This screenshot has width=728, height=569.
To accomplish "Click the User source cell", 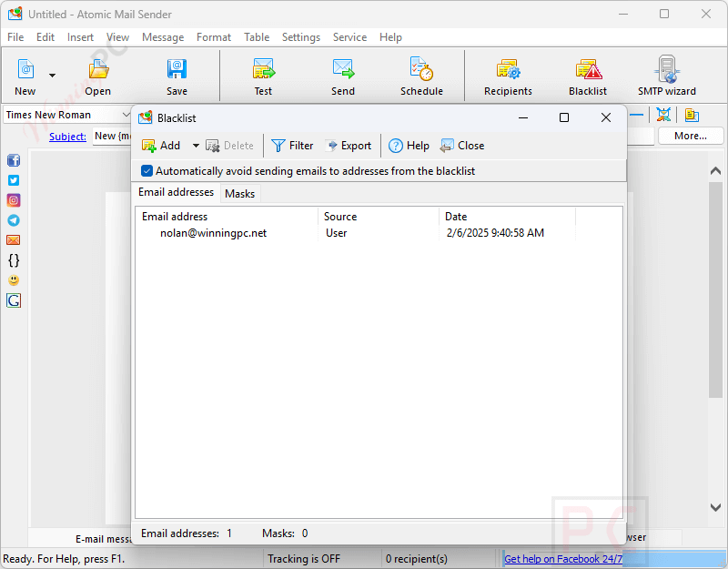I will tap(336, 233).
